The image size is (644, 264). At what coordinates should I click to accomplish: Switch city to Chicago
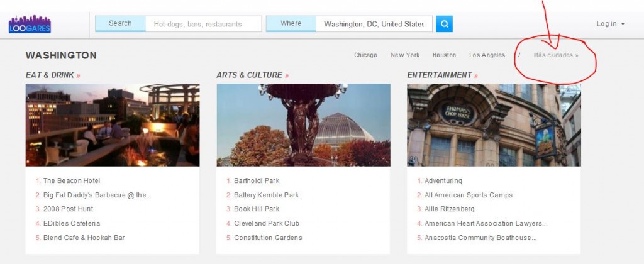pos(365,55)
